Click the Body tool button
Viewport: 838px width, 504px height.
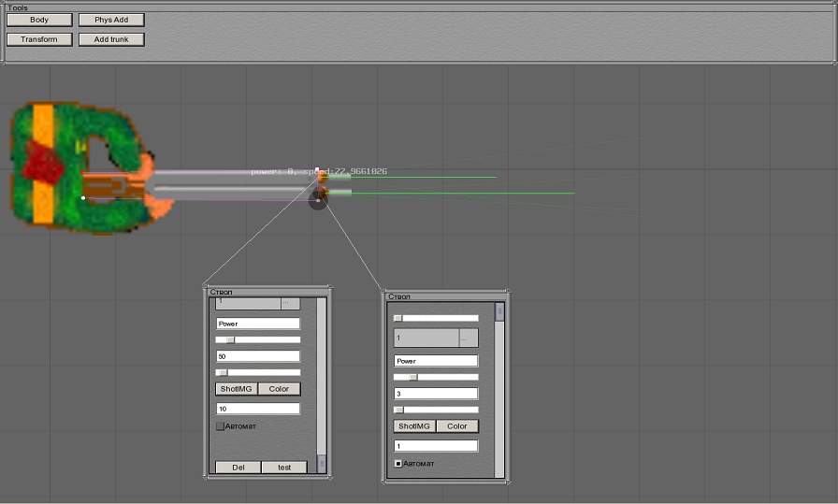[39, 20]
